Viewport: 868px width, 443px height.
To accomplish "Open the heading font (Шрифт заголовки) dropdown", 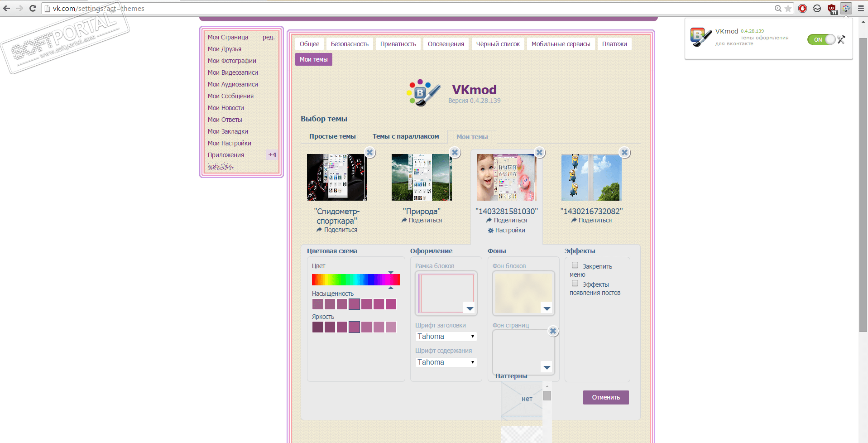I will 446,337.
